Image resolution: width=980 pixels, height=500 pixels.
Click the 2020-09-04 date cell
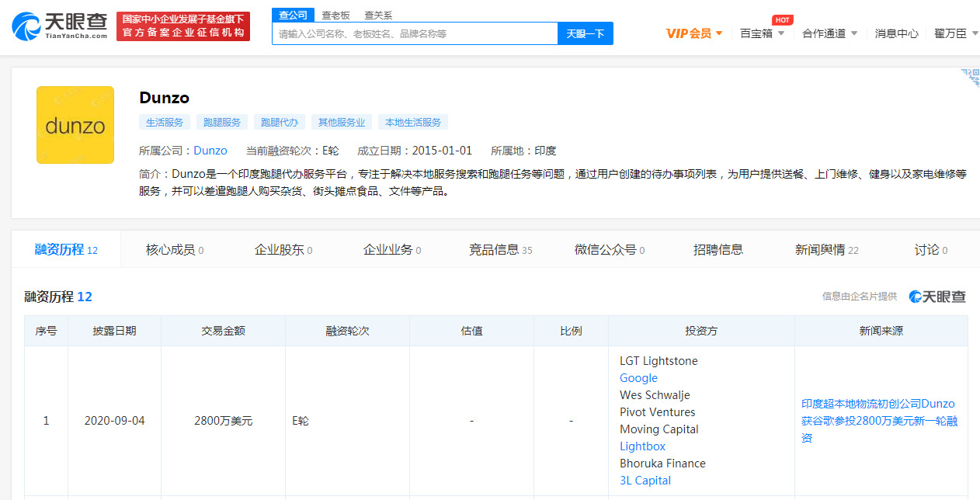click(x=114, y=421)
